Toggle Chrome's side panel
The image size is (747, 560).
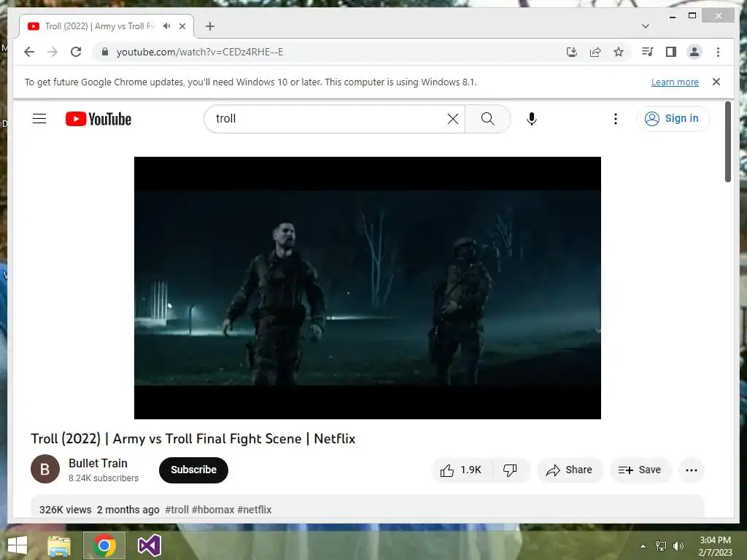pos(671,52)
